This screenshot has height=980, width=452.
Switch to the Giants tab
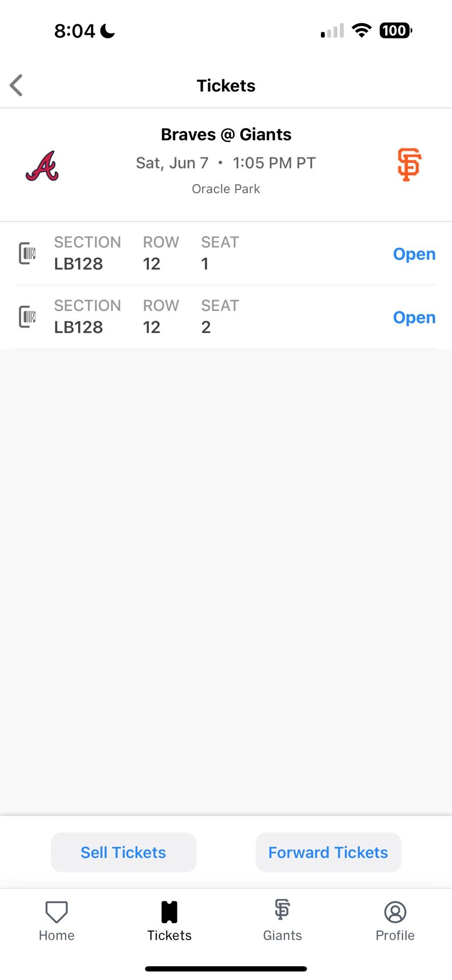282,920
